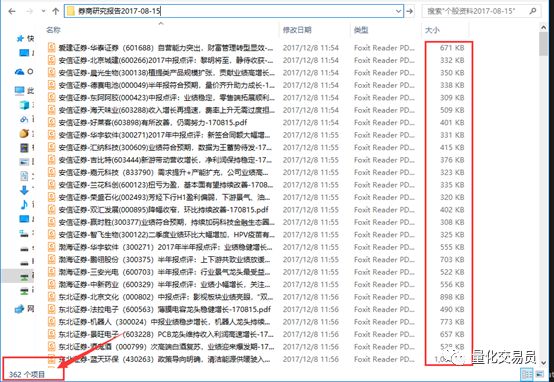Open Videos film icon in sidebar

coord(24,147)
